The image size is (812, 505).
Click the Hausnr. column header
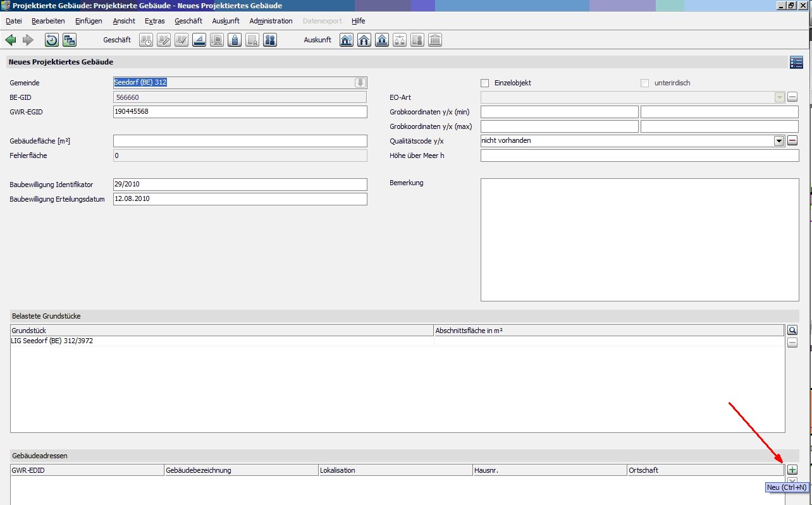(550, 470)
